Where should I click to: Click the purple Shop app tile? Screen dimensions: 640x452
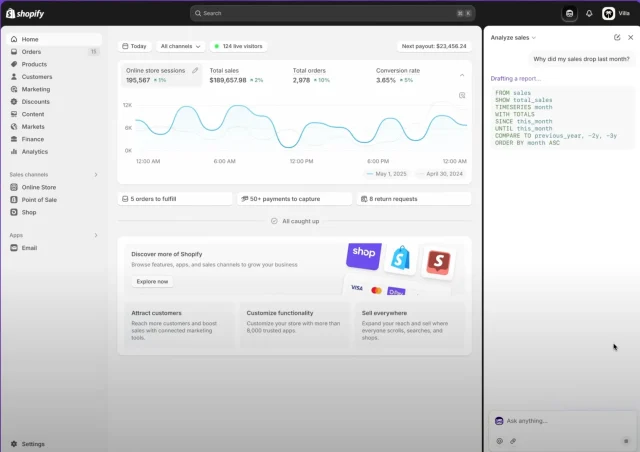364,256
